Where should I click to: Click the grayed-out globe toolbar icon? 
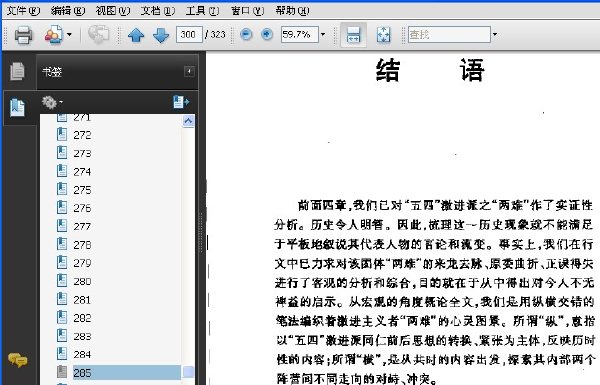pos(98,34)
